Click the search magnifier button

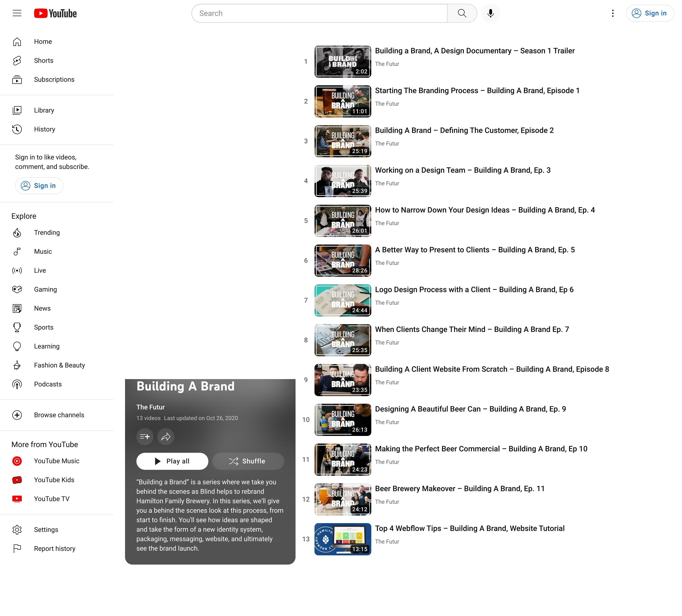tap(462, 13)
